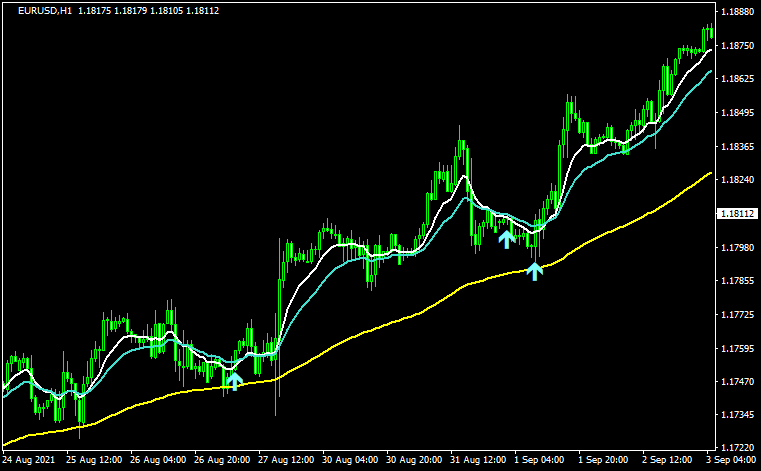Image resolution: width=761 pixels, height=471 pixels.
Task: Click the 1 Sep 04:00 time label
Action: point(537,461)
